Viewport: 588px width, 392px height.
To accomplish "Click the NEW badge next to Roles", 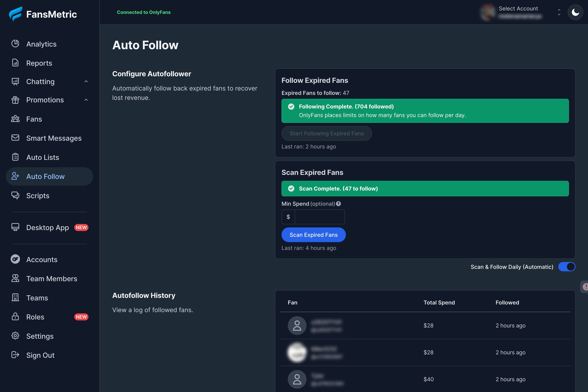I will [x=81, y=317].
